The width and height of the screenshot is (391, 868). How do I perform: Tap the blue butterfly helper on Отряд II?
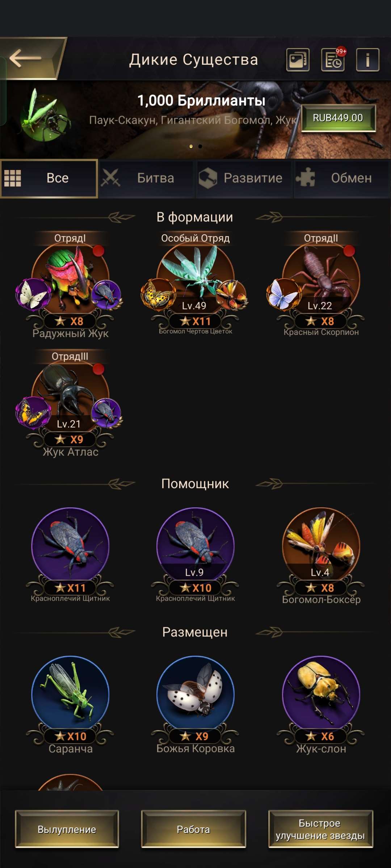point(284,295)
